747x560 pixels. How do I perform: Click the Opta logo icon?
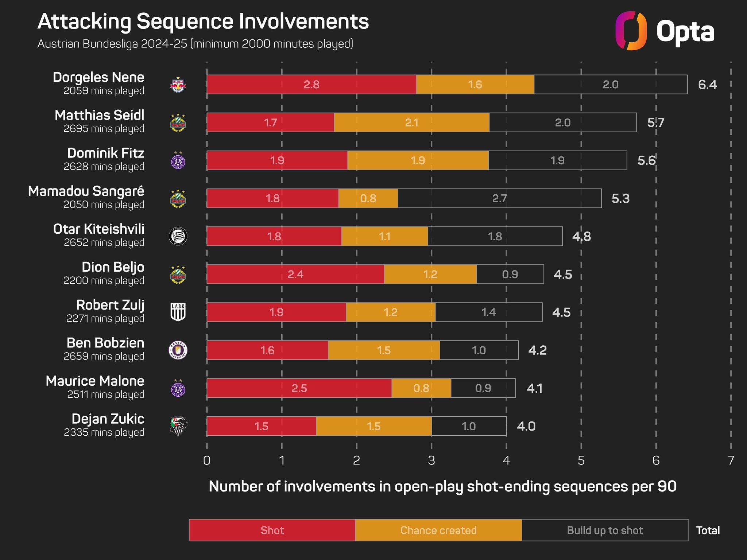(631, 31)
